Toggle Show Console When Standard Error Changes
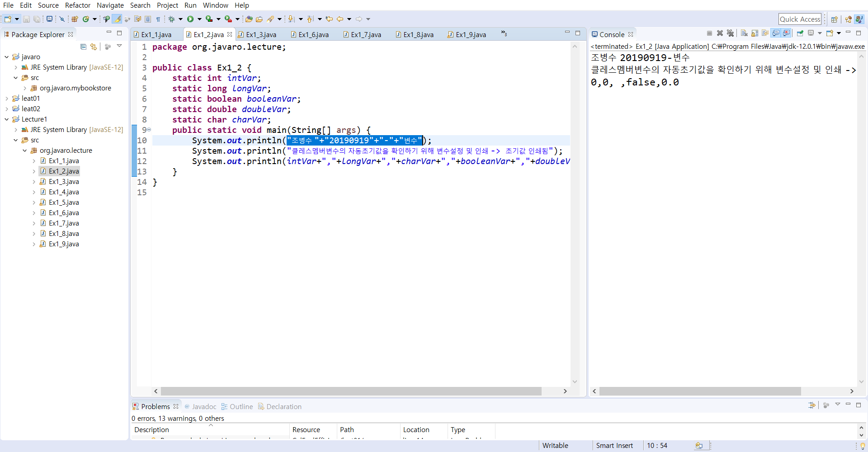Viewport: 868px width, 452px height. tap(786, 33)
